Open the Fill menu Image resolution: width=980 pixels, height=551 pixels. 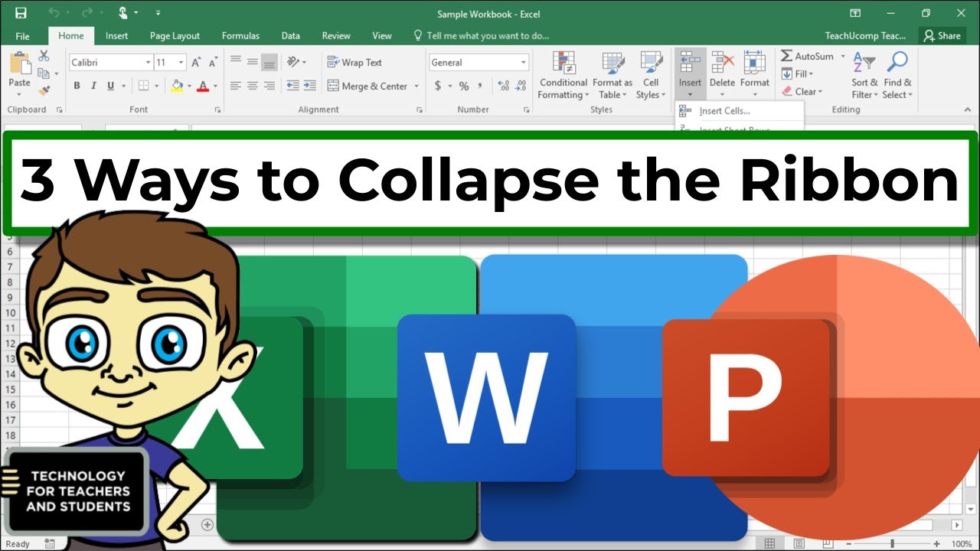797,74
